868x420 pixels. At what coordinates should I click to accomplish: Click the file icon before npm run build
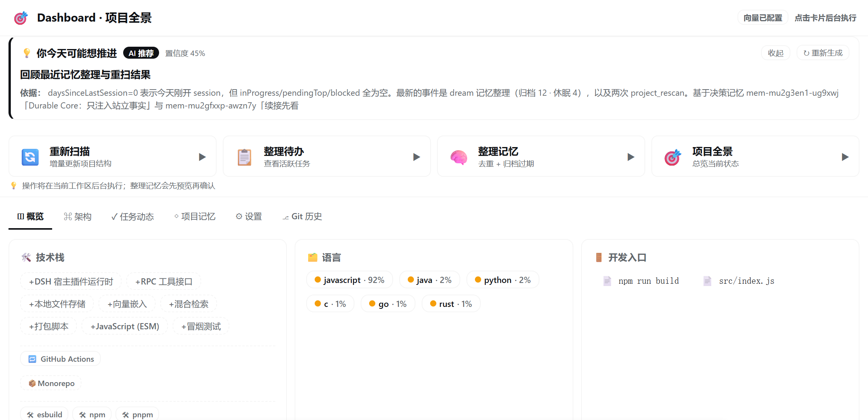pyautogui.click(x=607, y=281)
